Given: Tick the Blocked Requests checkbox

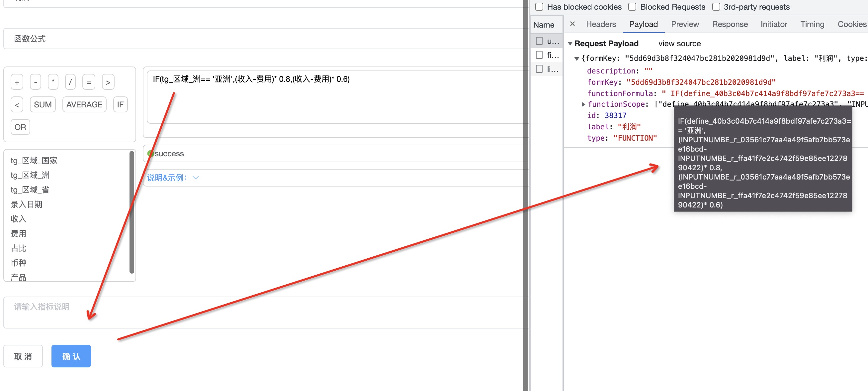Looking at the screenshot, I should click(632, 7).
